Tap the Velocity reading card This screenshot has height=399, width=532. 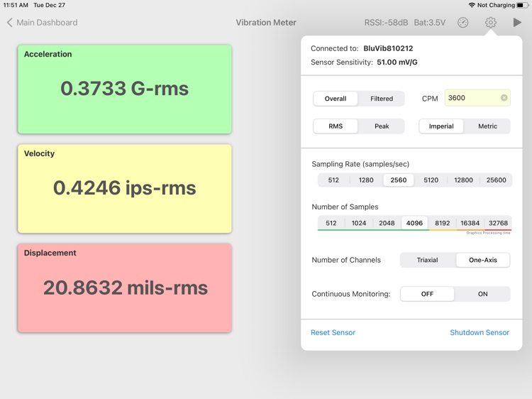coord(125,189)
